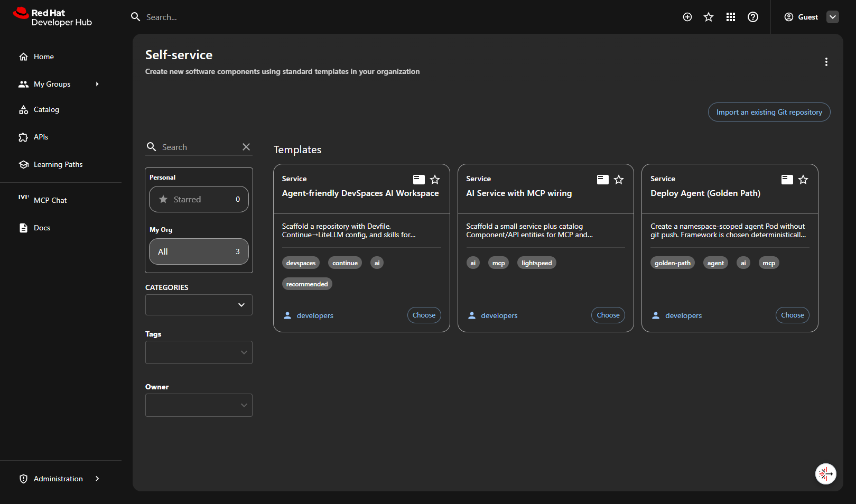Click the Agent-friendly DevSpaces AI Workspace title
Screen dimensions: 856x504
[x=360, y=193]
